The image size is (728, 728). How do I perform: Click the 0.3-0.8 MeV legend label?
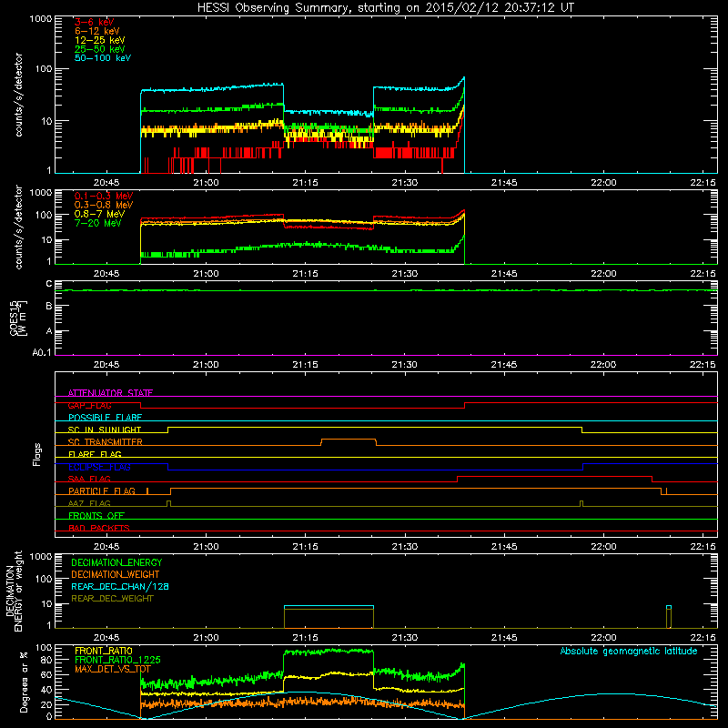104,205
